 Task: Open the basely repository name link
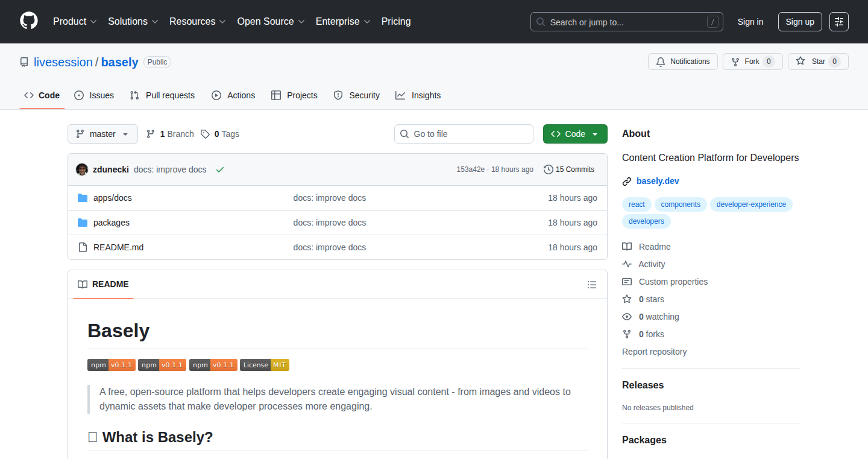(x=120, y=62)
